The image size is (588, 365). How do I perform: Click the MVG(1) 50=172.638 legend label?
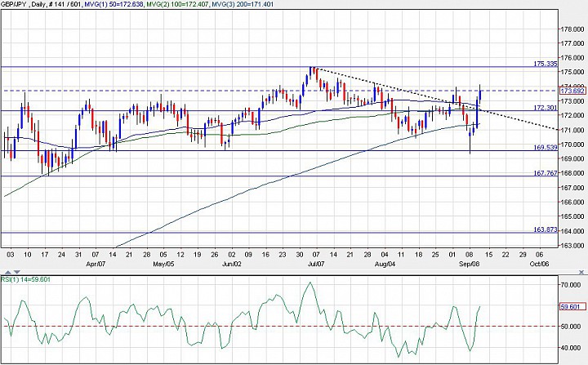tap(114, 4)
